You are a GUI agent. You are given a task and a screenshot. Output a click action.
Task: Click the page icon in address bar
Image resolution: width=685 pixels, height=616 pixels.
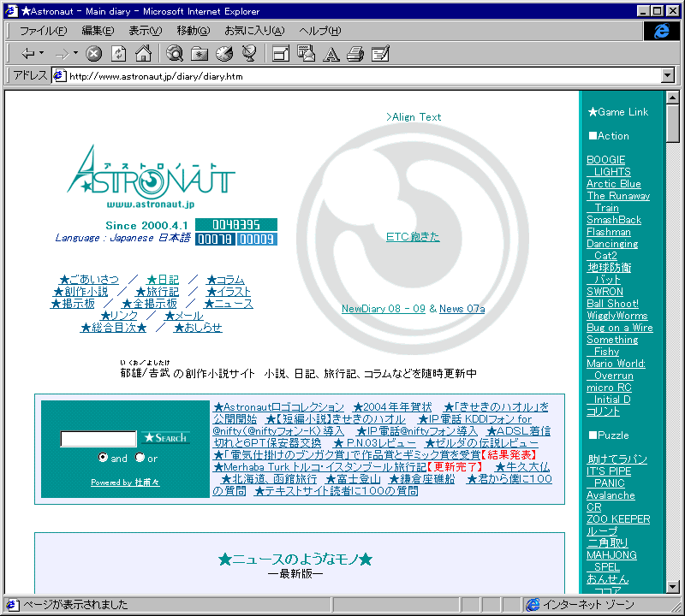click(59, 76)
